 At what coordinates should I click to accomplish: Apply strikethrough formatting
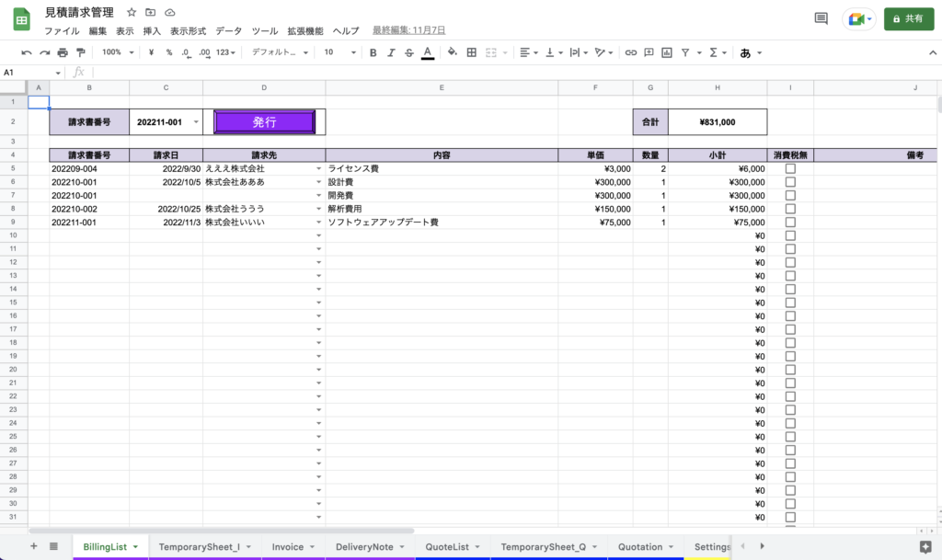[408, 52]
